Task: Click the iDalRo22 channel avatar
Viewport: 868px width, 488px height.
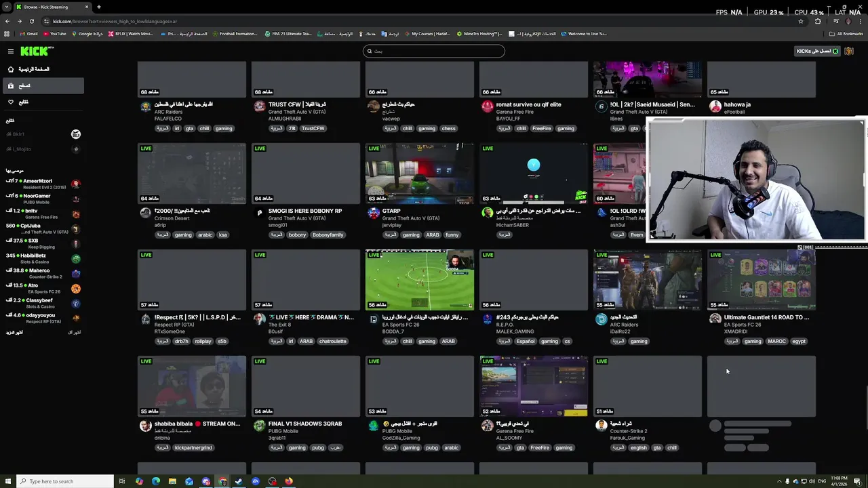Action: click(601, 319)
